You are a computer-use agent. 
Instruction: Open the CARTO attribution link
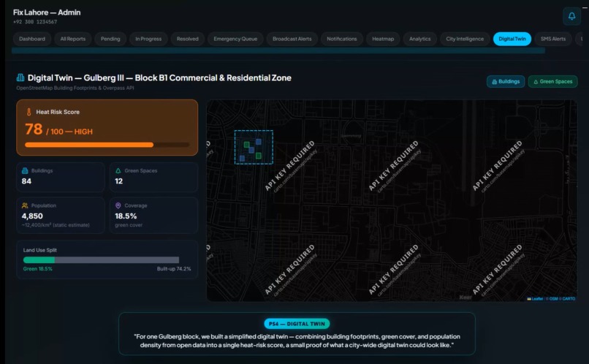(x=569, y=299)
